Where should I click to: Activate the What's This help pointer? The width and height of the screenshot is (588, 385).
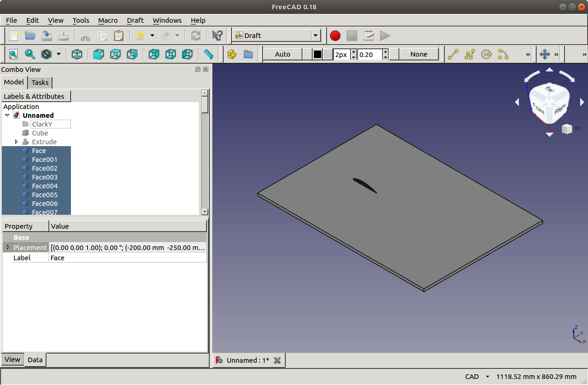click(217, 36)
